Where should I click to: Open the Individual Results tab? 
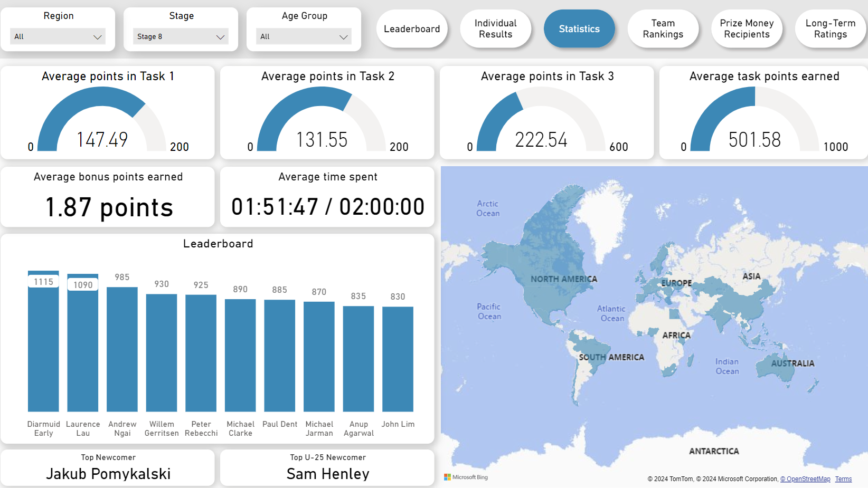click(495, 29)
